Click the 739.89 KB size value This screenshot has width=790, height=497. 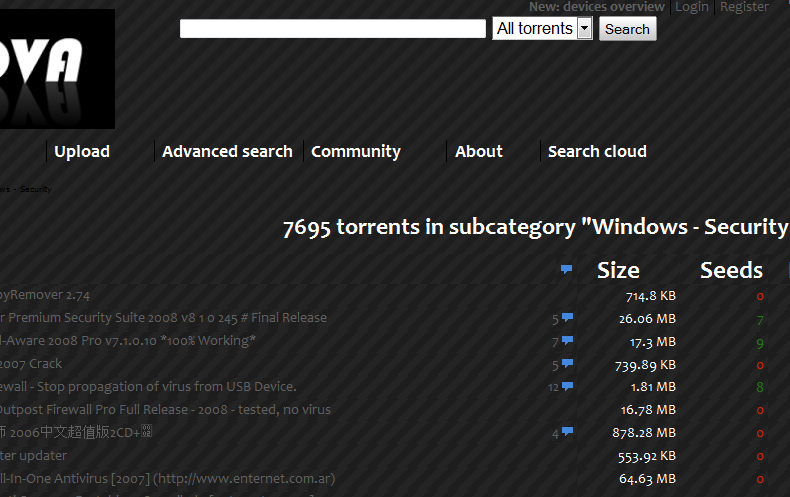tap(645, 365)
